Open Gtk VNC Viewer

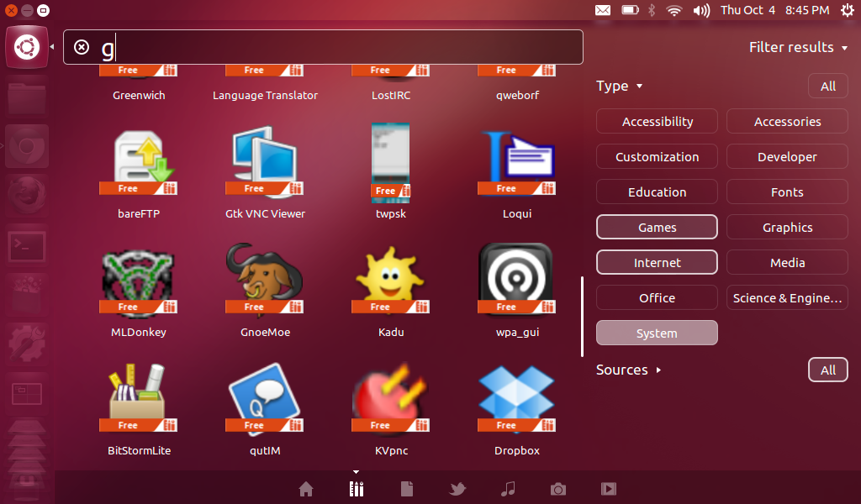point(265,164)
